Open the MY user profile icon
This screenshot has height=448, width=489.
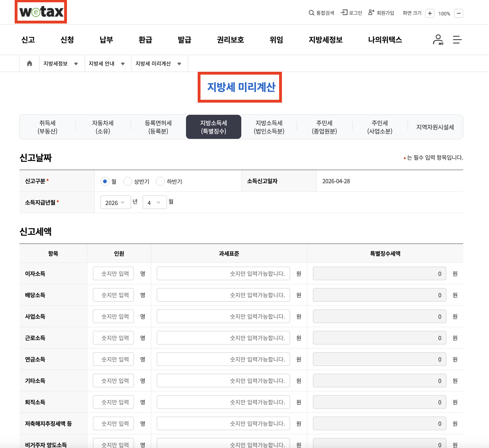point(438,39)
